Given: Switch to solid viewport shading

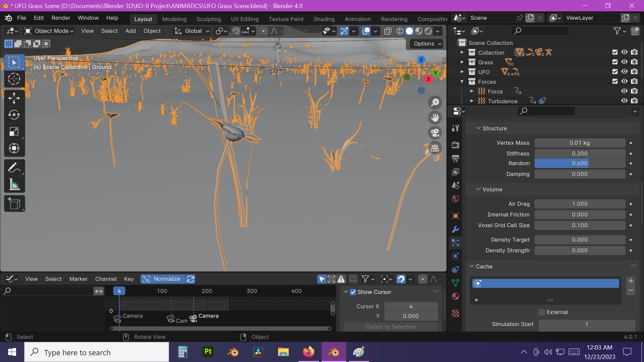Looking at the screenshot, I should point(409,31).
